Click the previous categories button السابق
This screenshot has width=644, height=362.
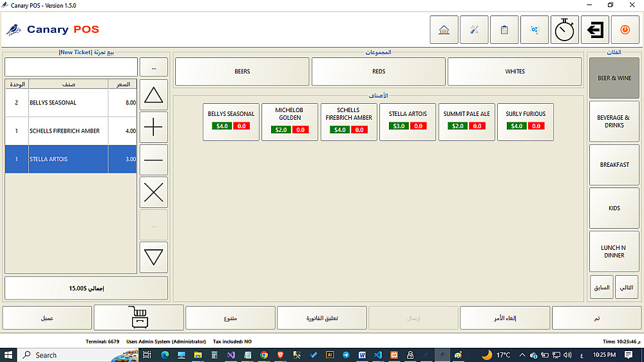[x=601, y=287]
